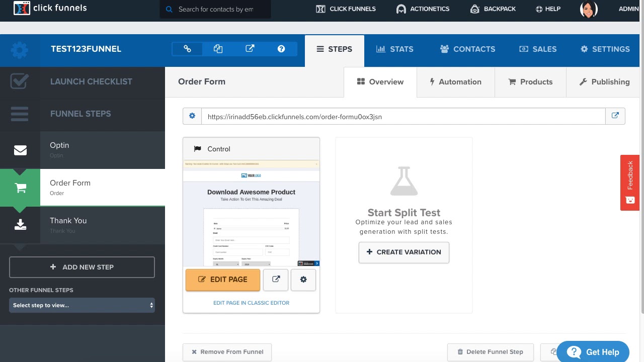Click the search contacts field
The image size is (644, 362).
click(x=215, y=9)
